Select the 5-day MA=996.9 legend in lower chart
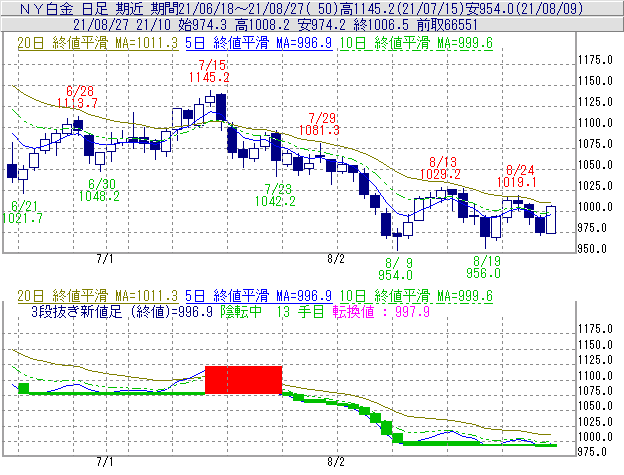The width and height of the screenshot is (624, 475). coord(259,296)
